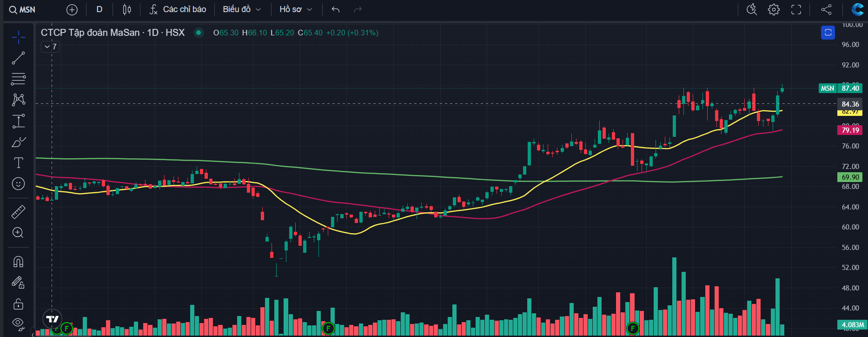Screen dimensions: 868x337
Task: Open the emoji icons tool
Action: [x=19, y=184]
